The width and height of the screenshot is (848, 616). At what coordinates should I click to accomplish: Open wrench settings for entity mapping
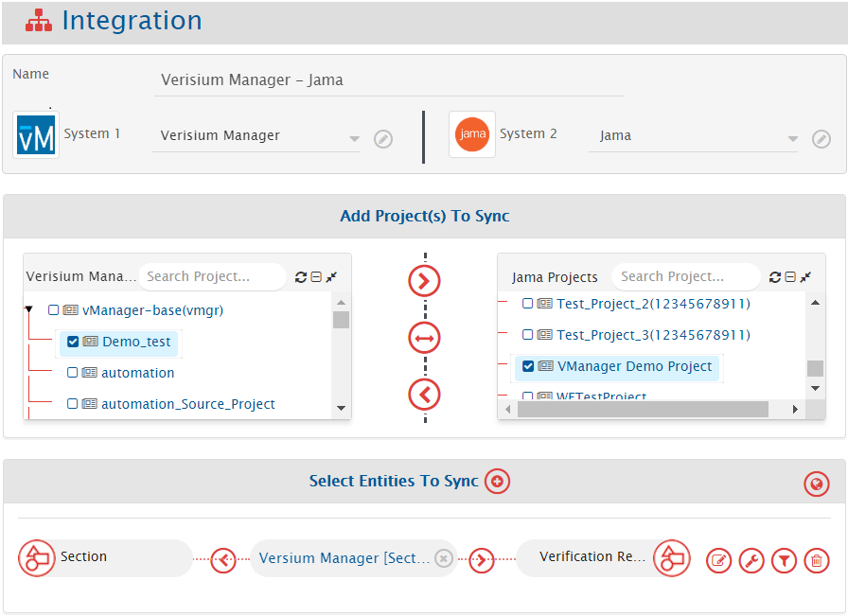[x=751, y=560]
